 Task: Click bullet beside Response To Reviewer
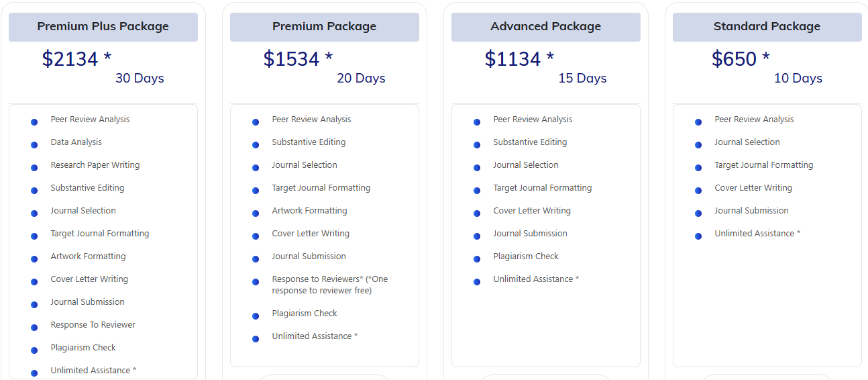pos(34,328)
